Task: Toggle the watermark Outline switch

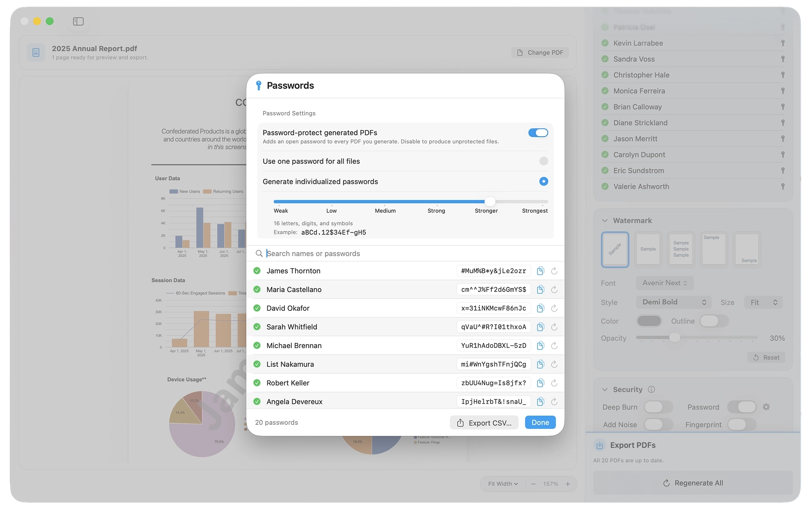Action: (714, 321)
